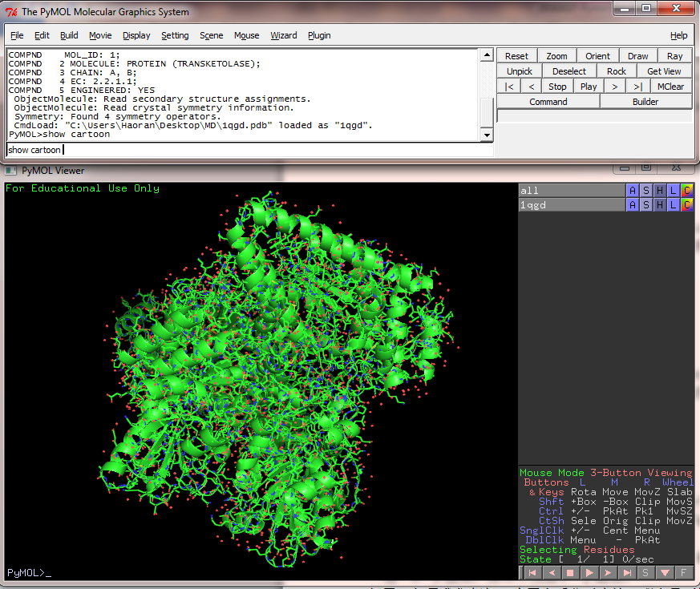The height and width of the screenshot is (589, 700).
Task: Click the down-arrow rock icon in viewer
Action: pos(665,572)
